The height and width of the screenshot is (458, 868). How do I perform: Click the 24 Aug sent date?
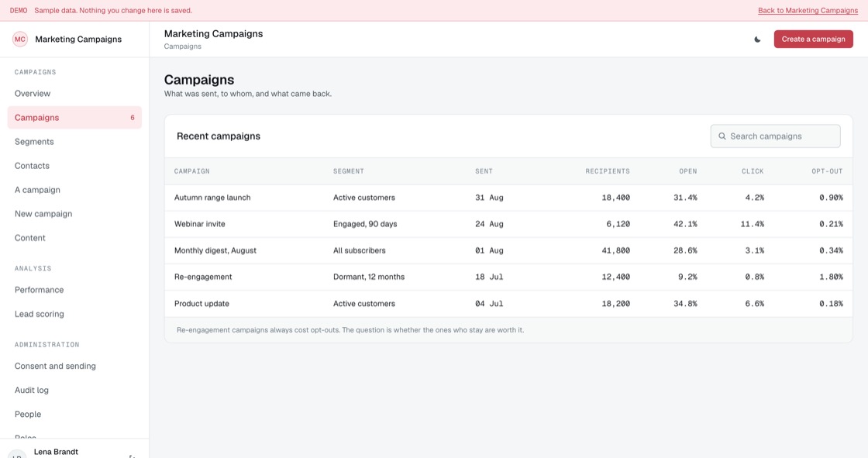pos(489,224)
